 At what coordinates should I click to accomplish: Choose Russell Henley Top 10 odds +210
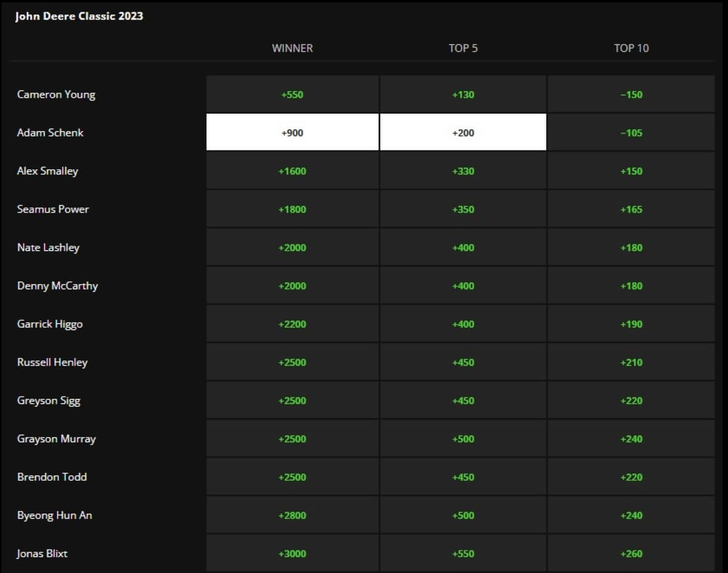coord(631,362)
